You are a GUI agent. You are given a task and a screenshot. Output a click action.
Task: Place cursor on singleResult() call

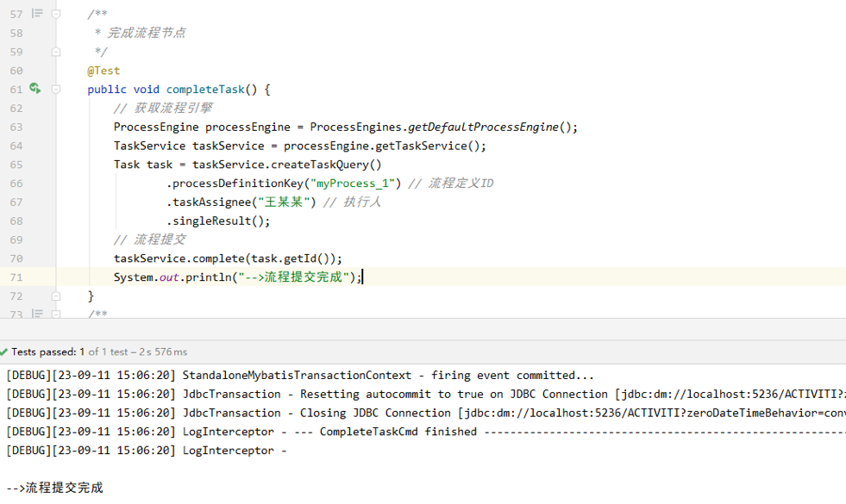coord(221,221)
